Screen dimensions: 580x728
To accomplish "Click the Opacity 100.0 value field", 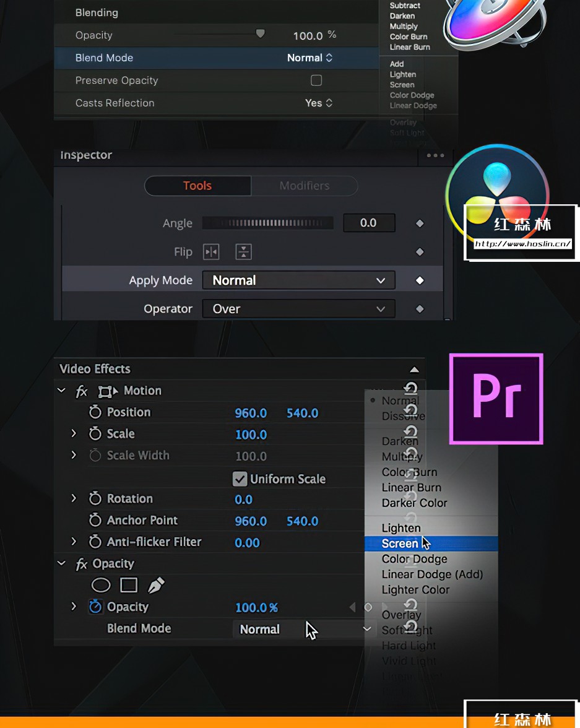I will click(x=308, y=36).
